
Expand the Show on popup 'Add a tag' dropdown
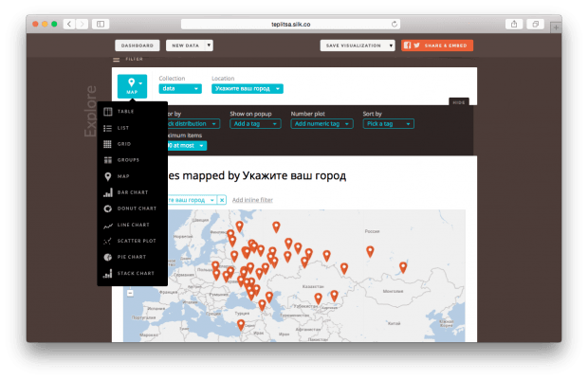253,124
